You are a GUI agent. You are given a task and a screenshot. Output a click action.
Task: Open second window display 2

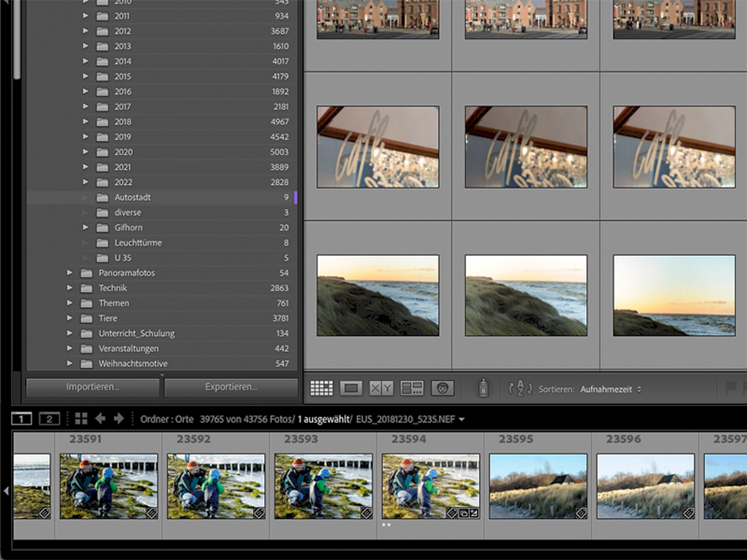[x=49, y=419]
